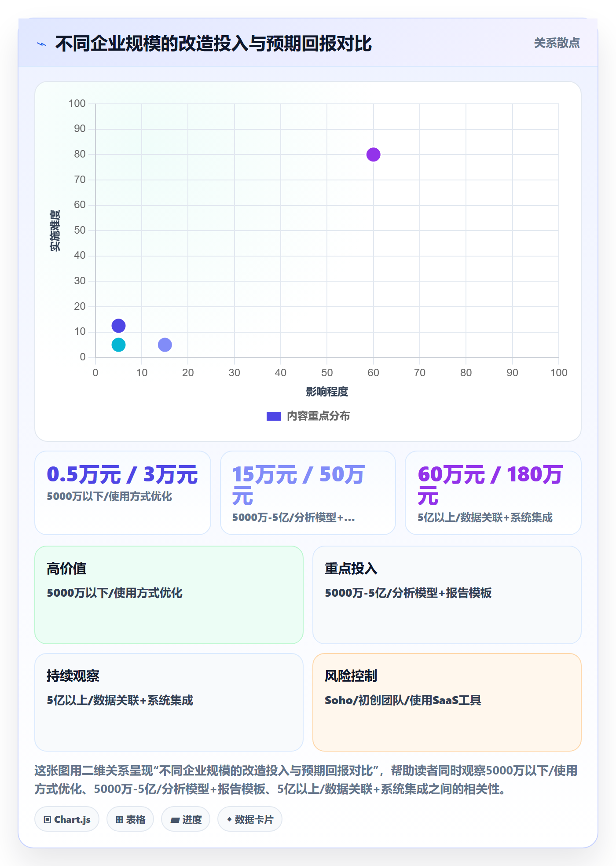Click the 表格 tag

click(x=130, y=819)
